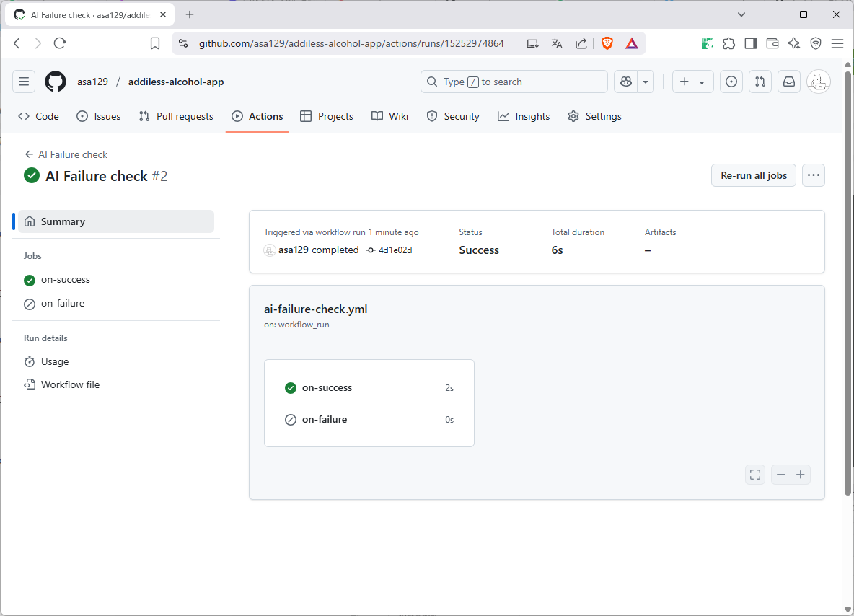854x616 pixels.
Task: Open Leo AI sparkle icon
Action: pyautogui.click(x=794, y=43)
